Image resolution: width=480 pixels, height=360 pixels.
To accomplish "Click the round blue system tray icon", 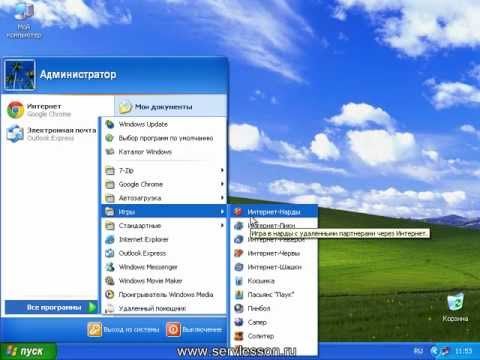I will tap(434, 351).
